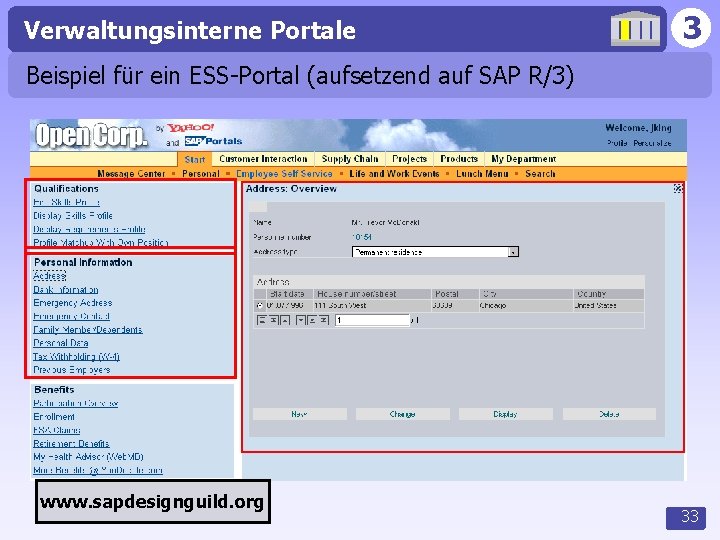Jump to last table row icon
This screenshot has width=720, height=540.
324,320
